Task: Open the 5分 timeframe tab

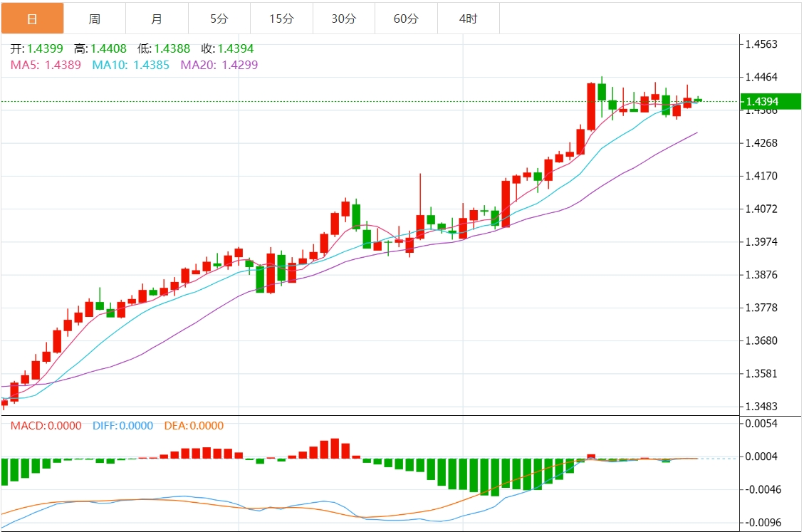Action: click(x=219, y=19)
